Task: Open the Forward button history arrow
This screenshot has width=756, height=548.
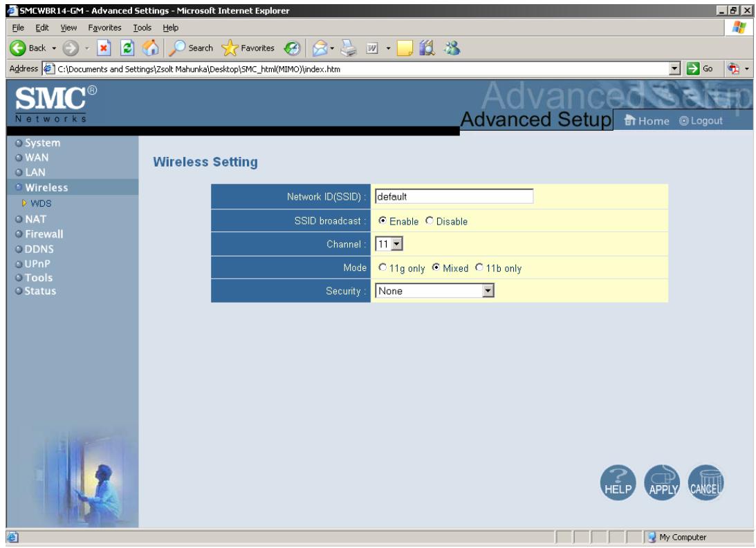Action: point(86,48)
